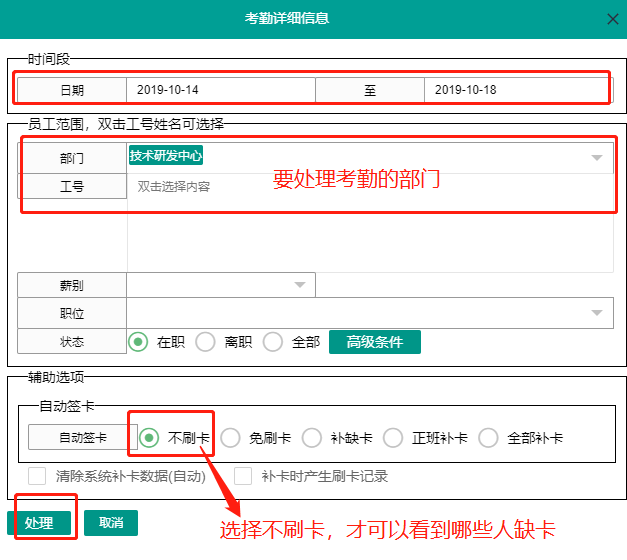Click the 工号 input field

pyautogui.click(x=368, y=186)
